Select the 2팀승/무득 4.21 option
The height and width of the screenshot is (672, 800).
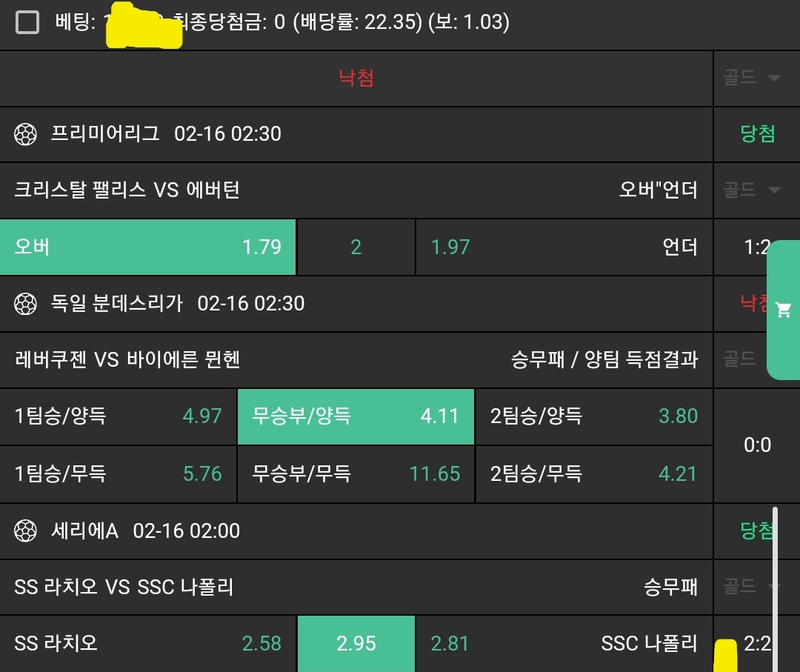point(594,474)
